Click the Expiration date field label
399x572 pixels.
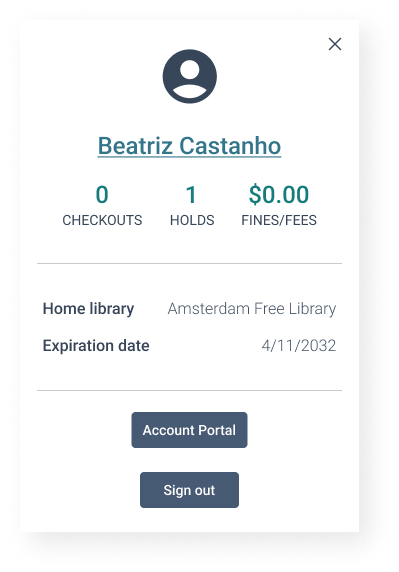pos(96,345)
